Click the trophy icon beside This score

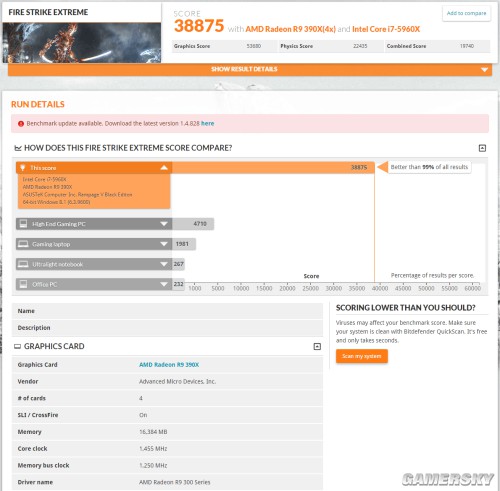23,167
